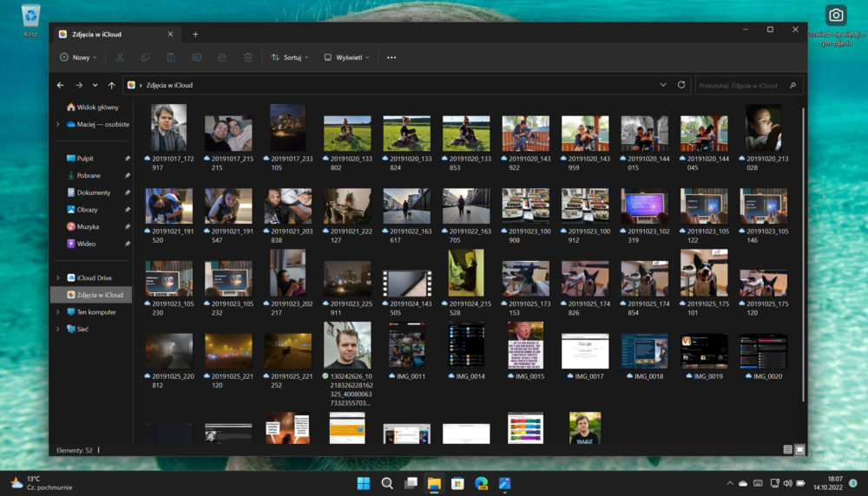
Task: Switch to details list view icon
Action: [788, 449]
